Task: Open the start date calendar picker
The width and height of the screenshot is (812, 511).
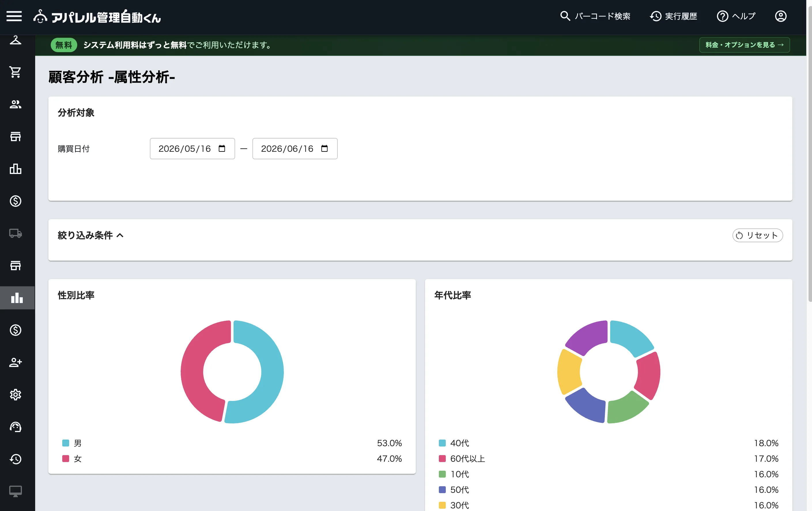Action: click(222, 148)
